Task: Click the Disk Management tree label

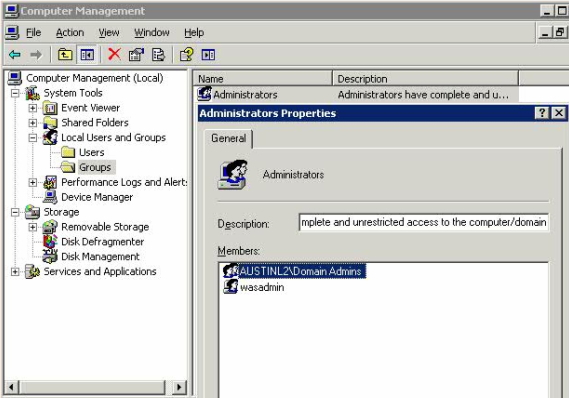Action: click(x=100, y=257)
